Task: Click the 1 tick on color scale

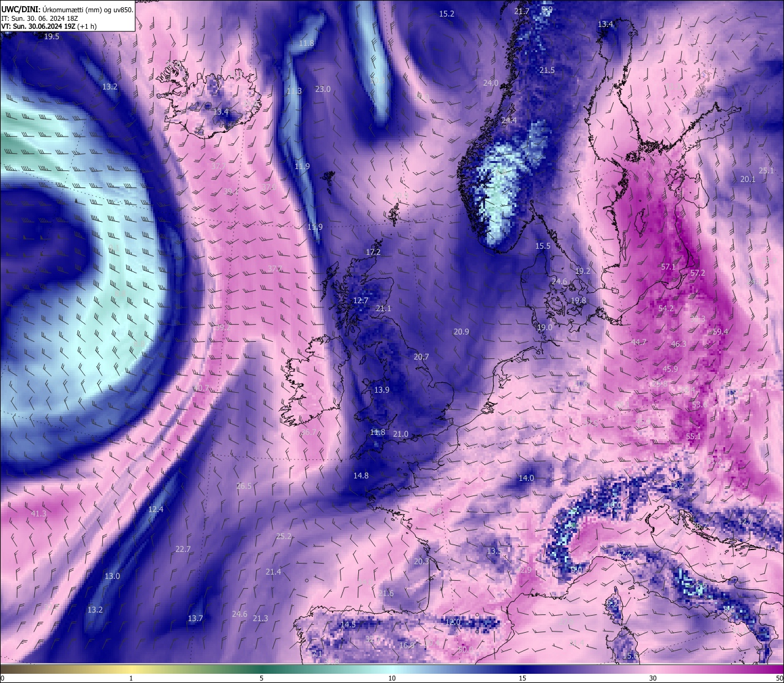Action: (x=131, y=678)
